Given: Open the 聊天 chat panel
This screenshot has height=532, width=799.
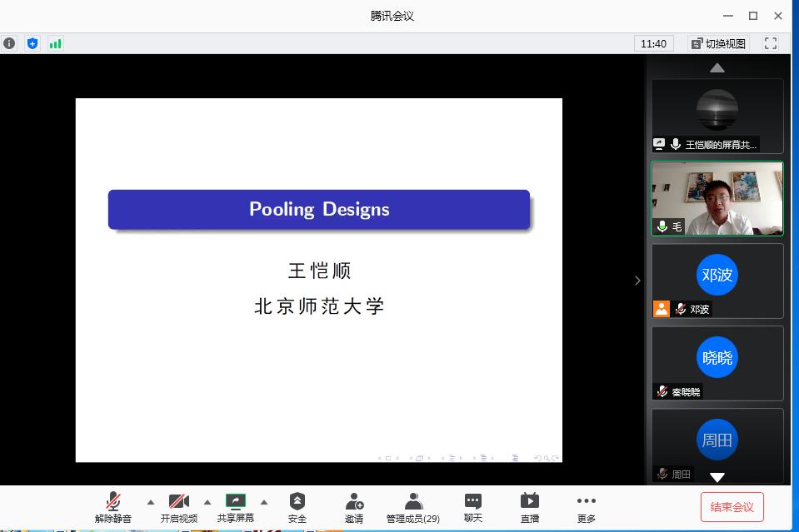Looking at the screenshot, I should [472, 507].
